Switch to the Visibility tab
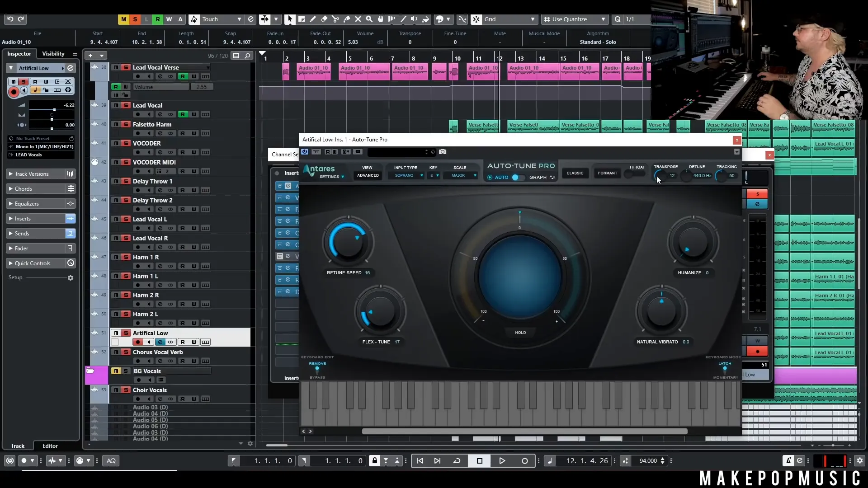 tap(53, 54)
